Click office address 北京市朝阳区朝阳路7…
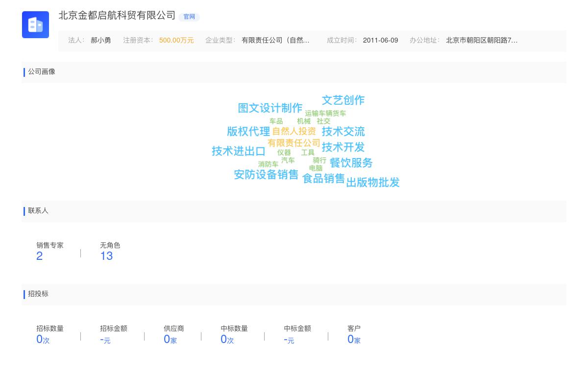 pyautogui.click(x=482, y=40)
